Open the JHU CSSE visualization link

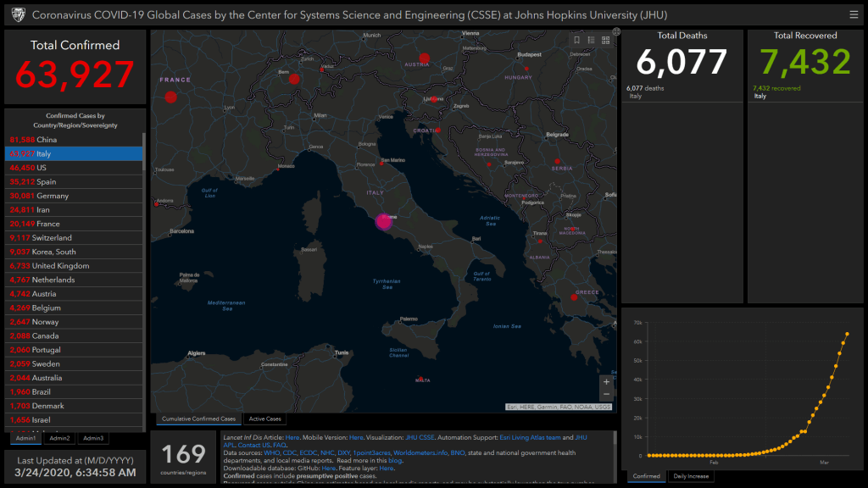[420, 437]
